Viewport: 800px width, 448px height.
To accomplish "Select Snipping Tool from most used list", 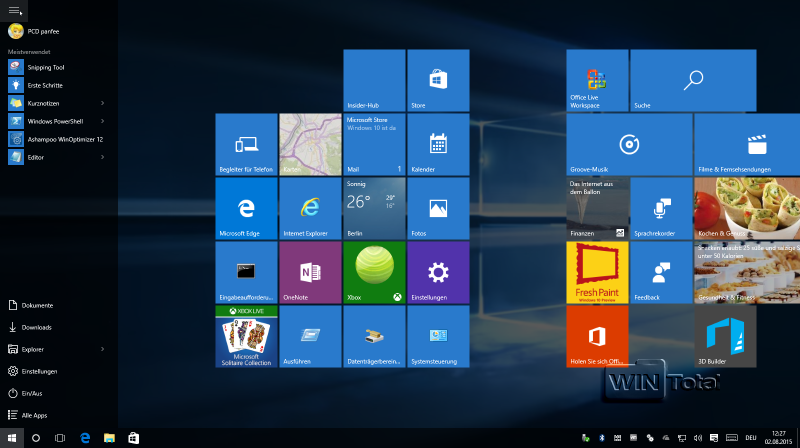I will (45, 67).
